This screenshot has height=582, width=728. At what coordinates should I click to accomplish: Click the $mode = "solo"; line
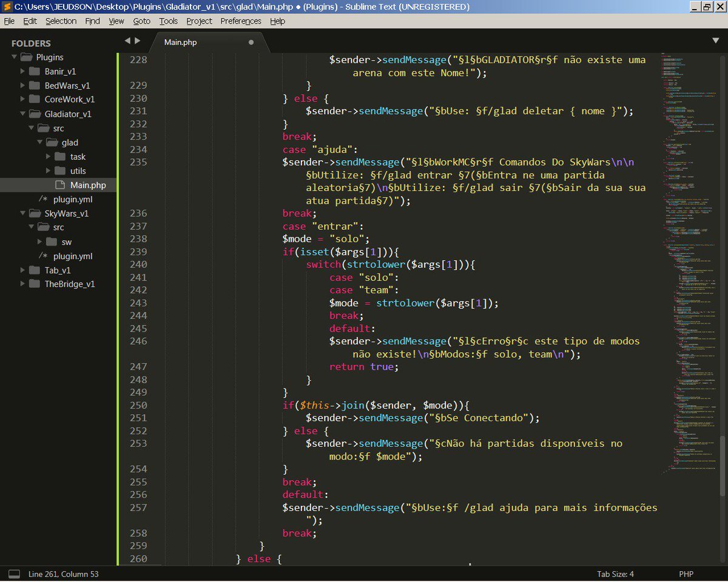point(326,239)
